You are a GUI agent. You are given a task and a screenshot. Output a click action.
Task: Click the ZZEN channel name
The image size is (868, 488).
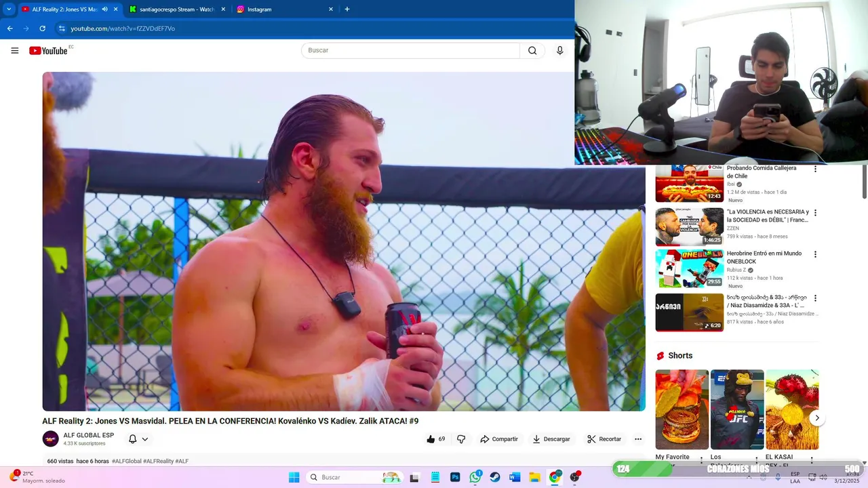[732, 228]
